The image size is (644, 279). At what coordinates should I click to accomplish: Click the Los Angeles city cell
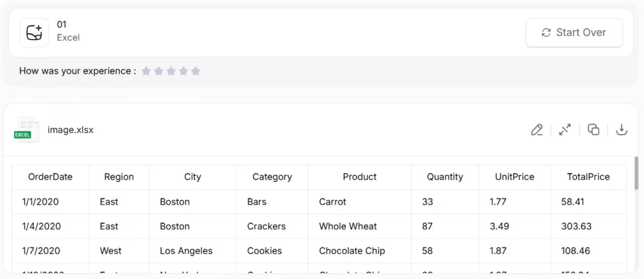click(186, 251)
